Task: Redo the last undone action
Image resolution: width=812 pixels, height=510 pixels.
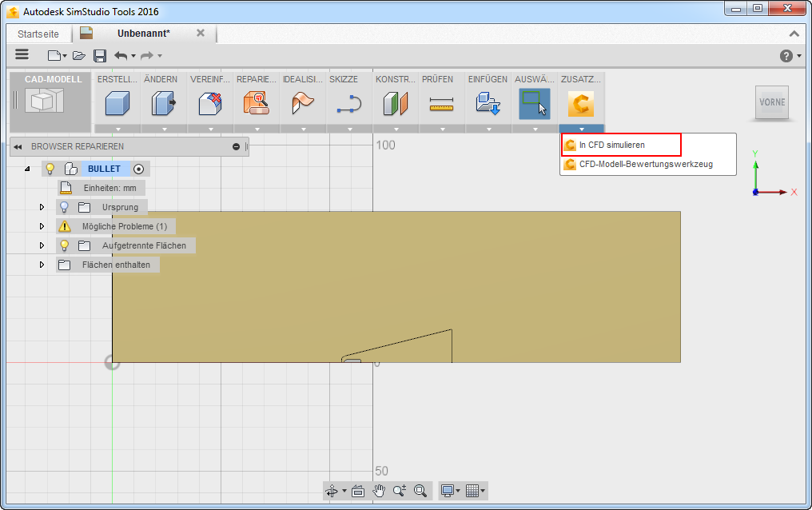Action: tap(147, 55)
